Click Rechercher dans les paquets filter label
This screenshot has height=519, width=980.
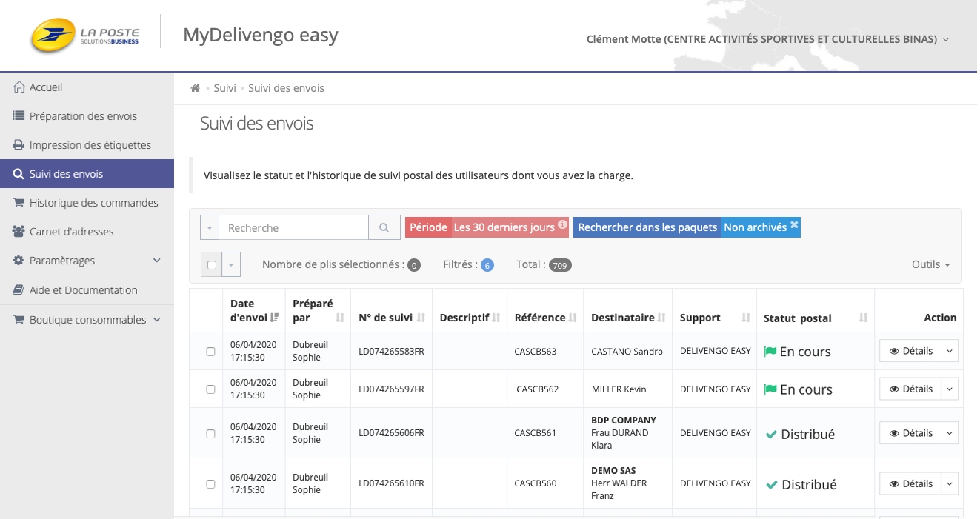click(647, 227)
